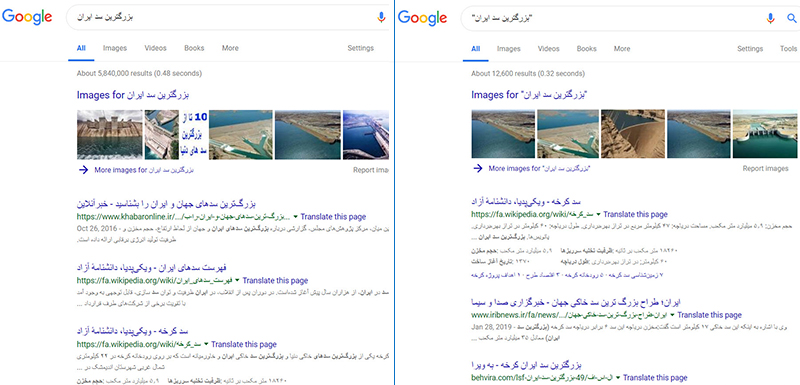
Task: Open 'Images for' heading link in right window
Action: point(530,95)
